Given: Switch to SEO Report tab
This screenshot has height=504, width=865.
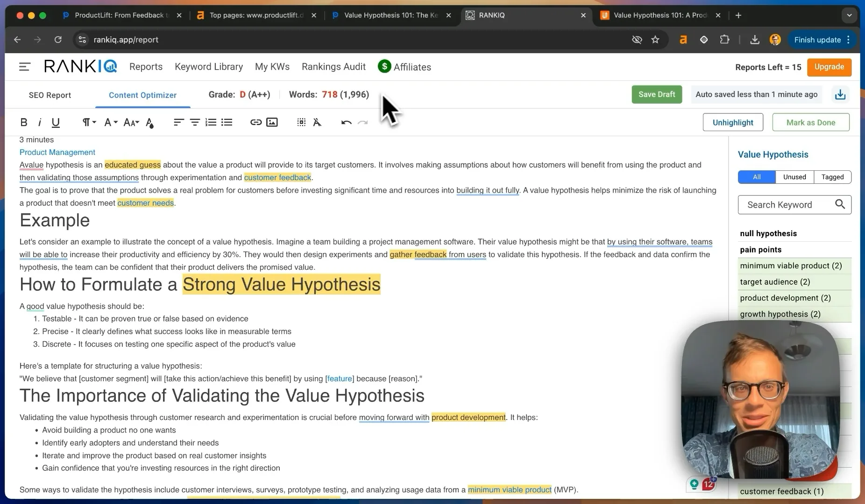Looking at the screenshot, I should point(50,95).
